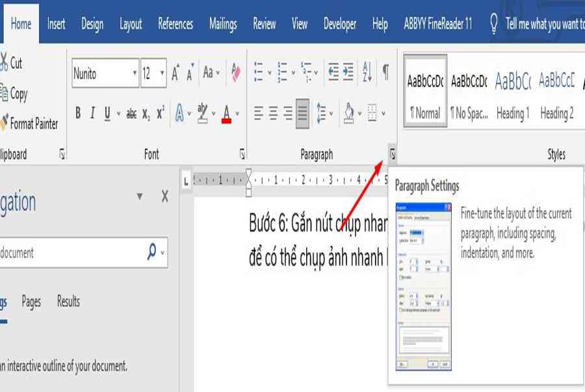Click the search document magnifier icon
This screenshot has width=585, height=392.
pos(152,252)
